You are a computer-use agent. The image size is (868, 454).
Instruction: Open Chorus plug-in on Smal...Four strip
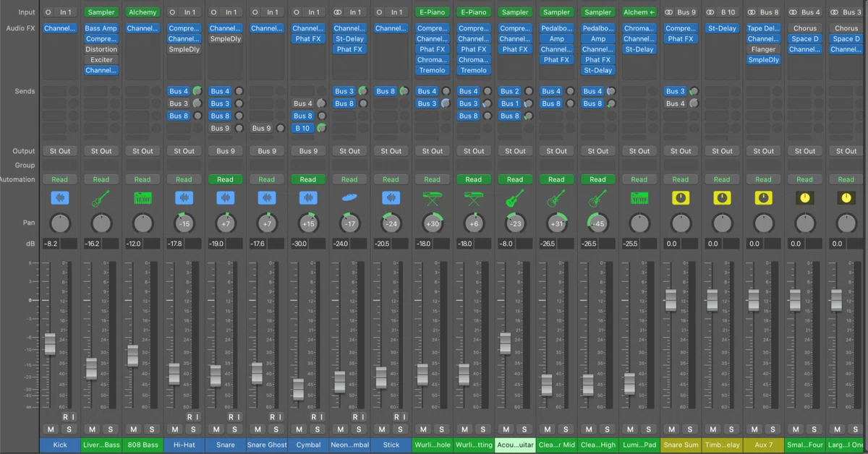(804, 28)
